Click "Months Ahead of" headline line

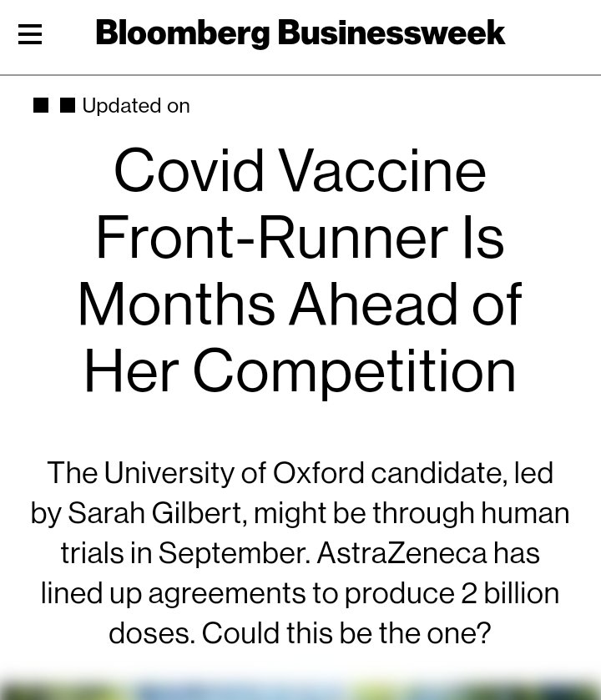[x=300, y=305]
